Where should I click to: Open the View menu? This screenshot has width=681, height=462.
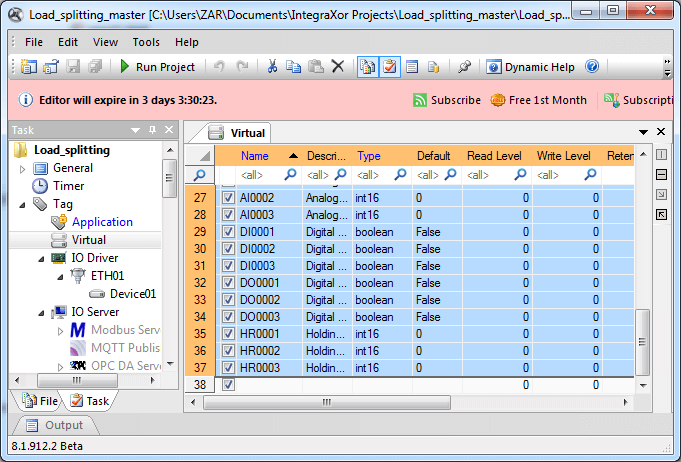[x=105, y=42]
